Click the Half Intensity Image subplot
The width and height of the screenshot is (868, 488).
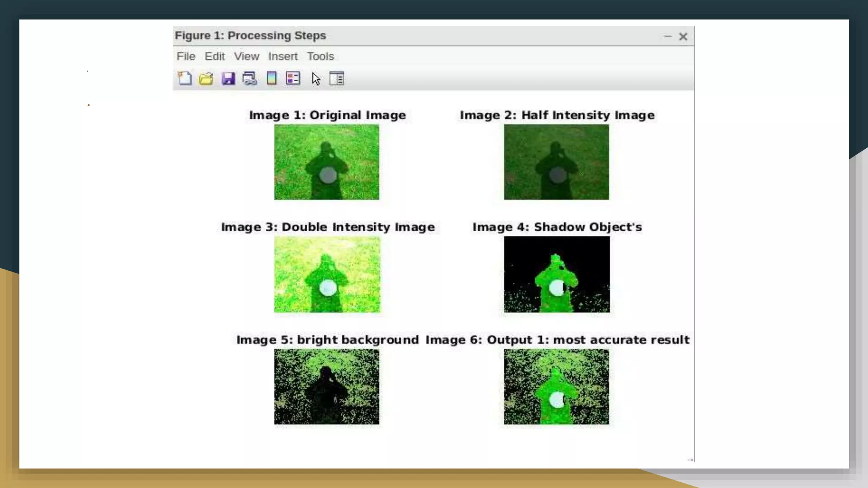click(x=556, y=162)
